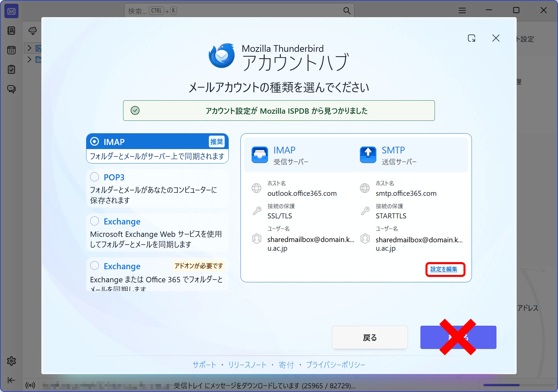The width and height of the screenshot is (558, 392).
Task: Select Exchange add-on required radio option
Action: point(95,266)
